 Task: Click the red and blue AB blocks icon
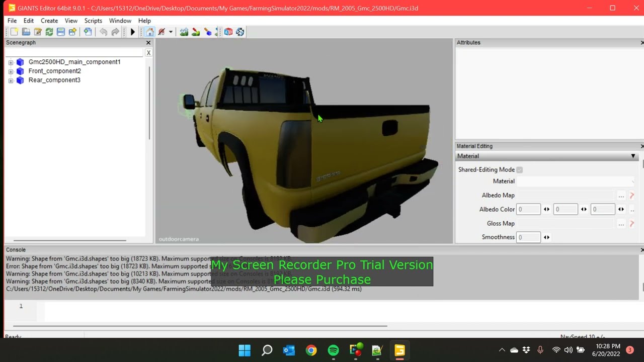[x=228, y=32]
